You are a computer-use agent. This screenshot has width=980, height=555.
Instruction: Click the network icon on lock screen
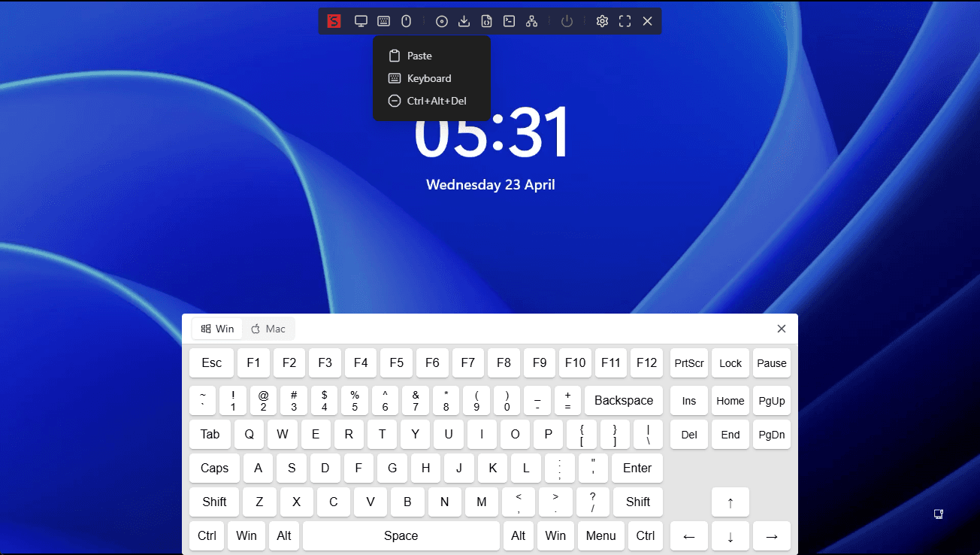(x=939, y=514)
